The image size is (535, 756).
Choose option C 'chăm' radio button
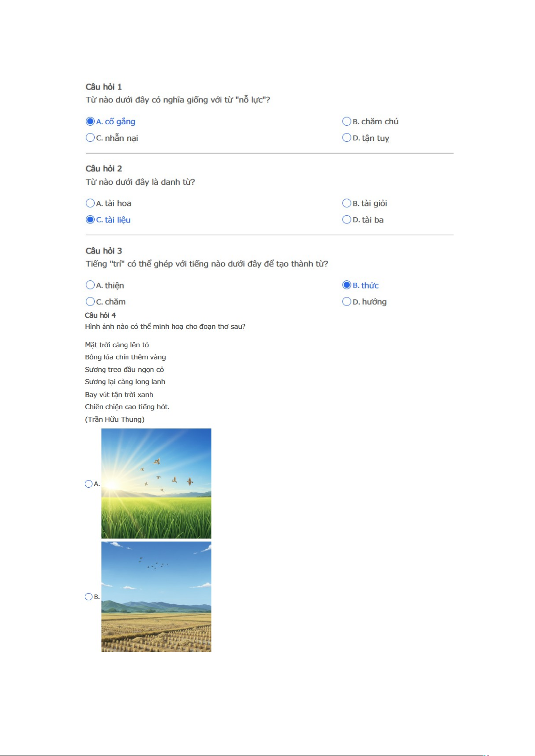[90, 302]
